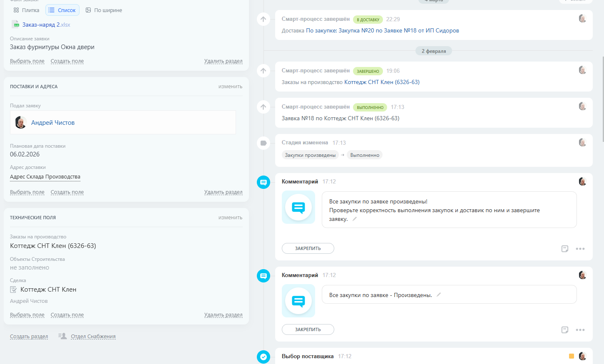This screenshot has height=364, width=604.
Task: Open three-dots menu of 'Проверьте корректность' comment
Action: tap(580, 249)
